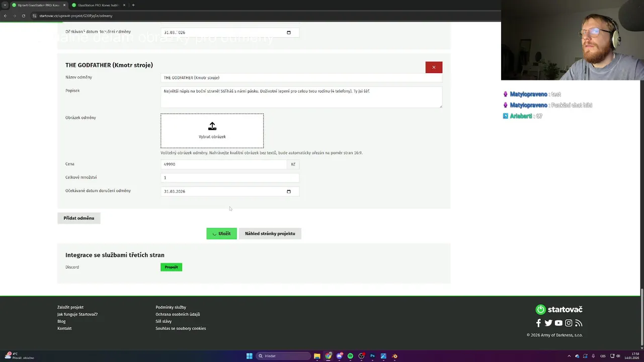Close the second GlassStation PRO tab
The width and height of the screenshot is (644, 362).
click(x=124, y=5)
